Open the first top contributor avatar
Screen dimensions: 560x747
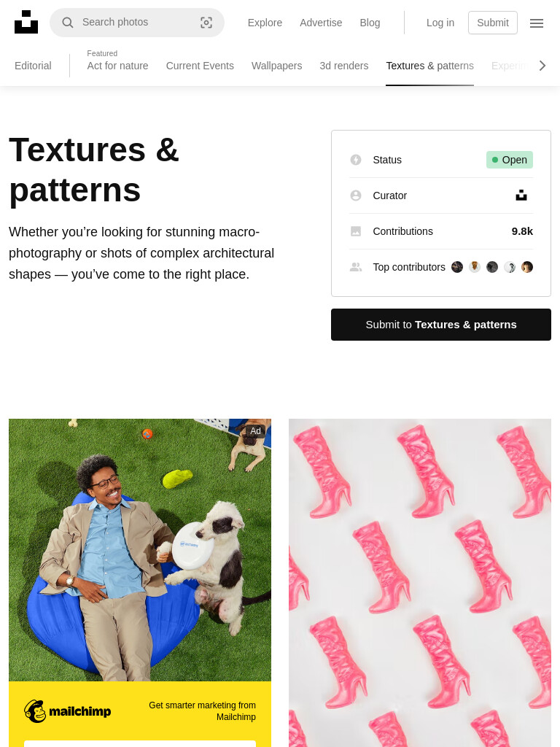point(457,267)
